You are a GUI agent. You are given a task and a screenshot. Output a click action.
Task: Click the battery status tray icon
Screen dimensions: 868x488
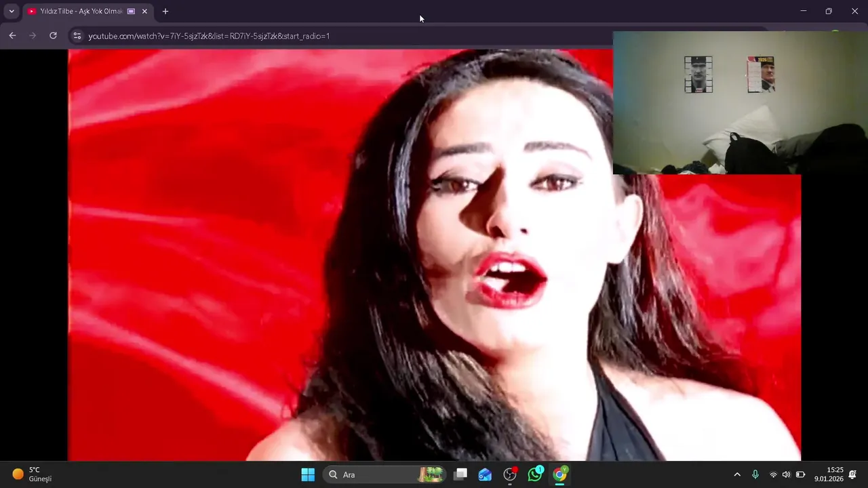point(800,474)
